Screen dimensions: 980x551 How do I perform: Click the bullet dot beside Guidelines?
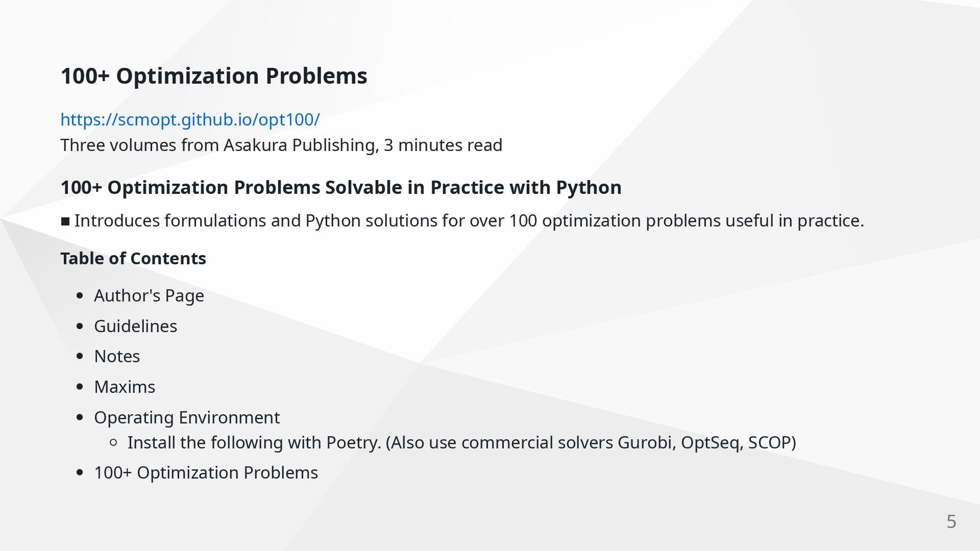pos(80,327)
